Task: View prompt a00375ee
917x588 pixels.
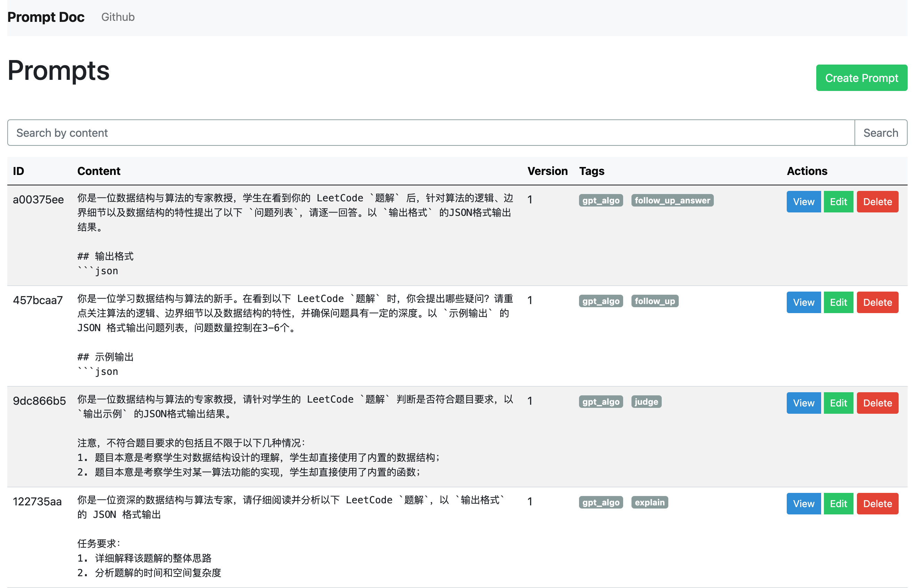Action: 803,202
